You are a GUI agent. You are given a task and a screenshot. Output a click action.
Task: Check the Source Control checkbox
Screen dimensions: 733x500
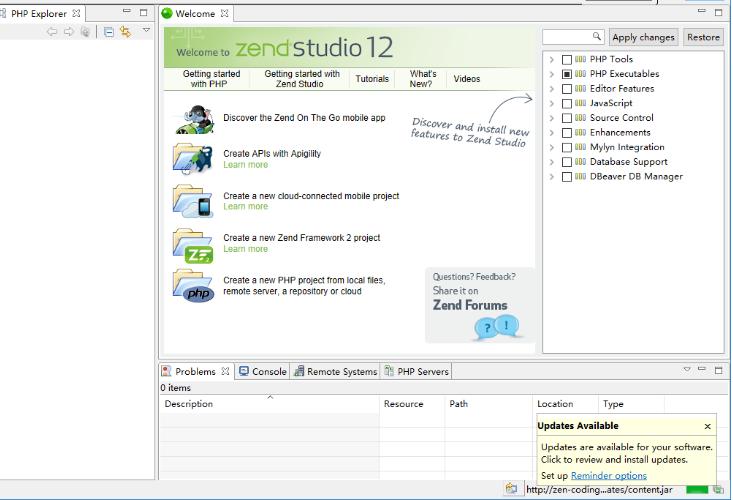click(567, 118)
